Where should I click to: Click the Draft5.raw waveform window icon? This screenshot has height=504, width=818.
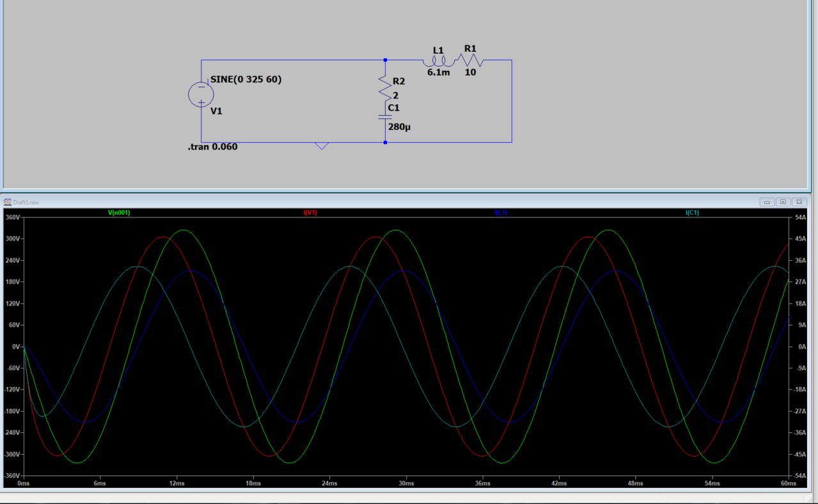pos(8,202)
